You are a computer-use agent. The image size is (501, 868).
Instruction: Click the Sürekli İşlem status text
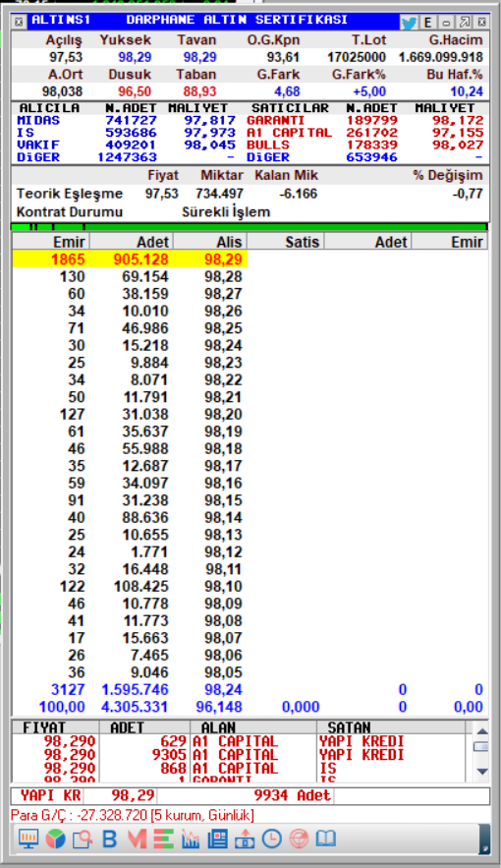(226, 212)
